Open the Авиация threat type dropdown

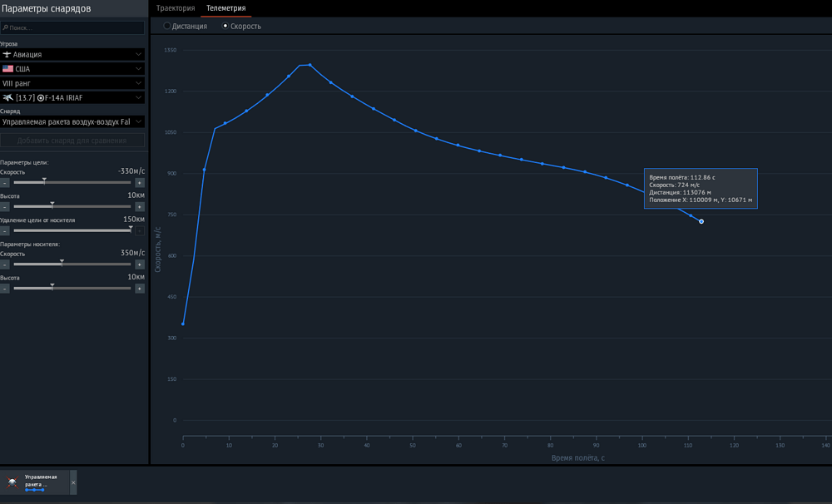(72, 54)
